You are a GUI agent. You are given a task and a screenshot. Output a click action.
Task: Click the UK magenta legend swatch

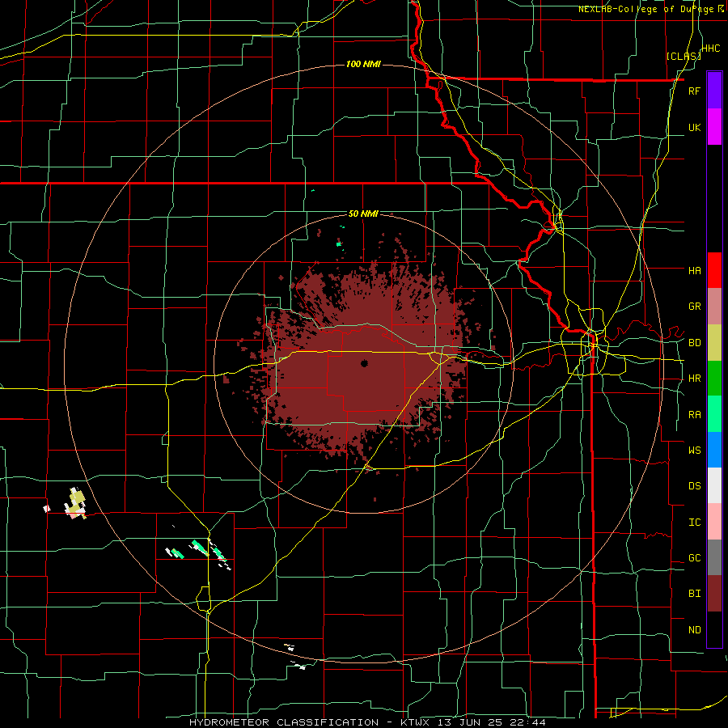(x=714, y=127)
